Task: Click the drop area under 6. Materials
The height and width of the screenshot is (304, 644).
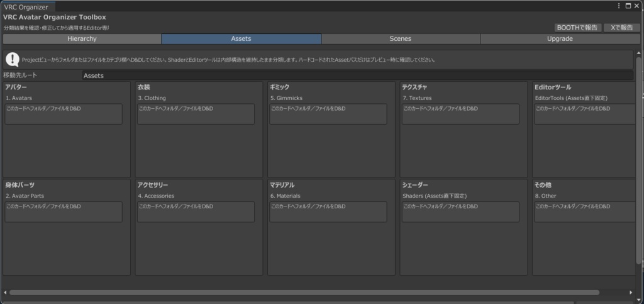Action: click(x=328, y=211)
